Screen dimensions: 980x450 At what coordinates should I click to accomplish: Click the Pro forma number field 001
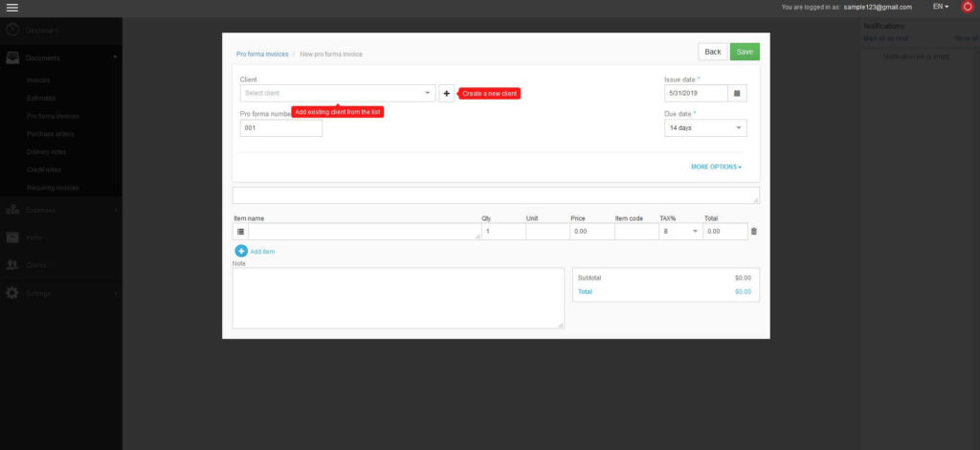(281, 128)
